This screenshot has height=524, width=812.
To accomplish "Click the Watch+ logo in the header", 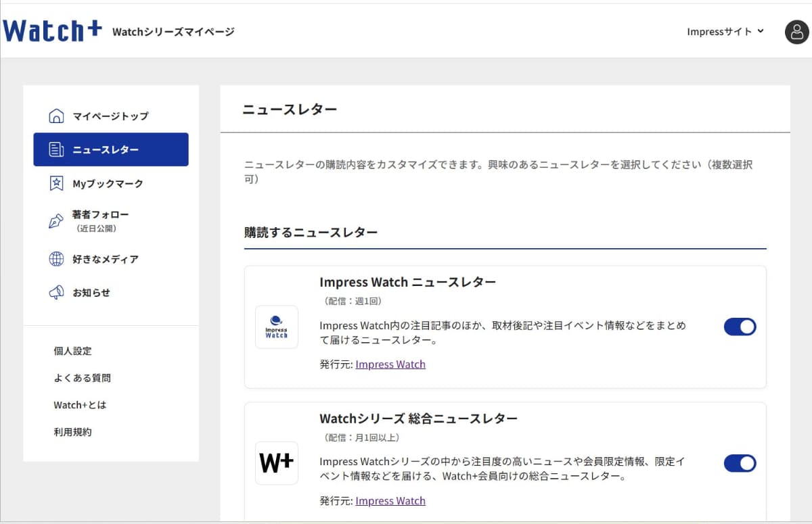I will 51,30.
